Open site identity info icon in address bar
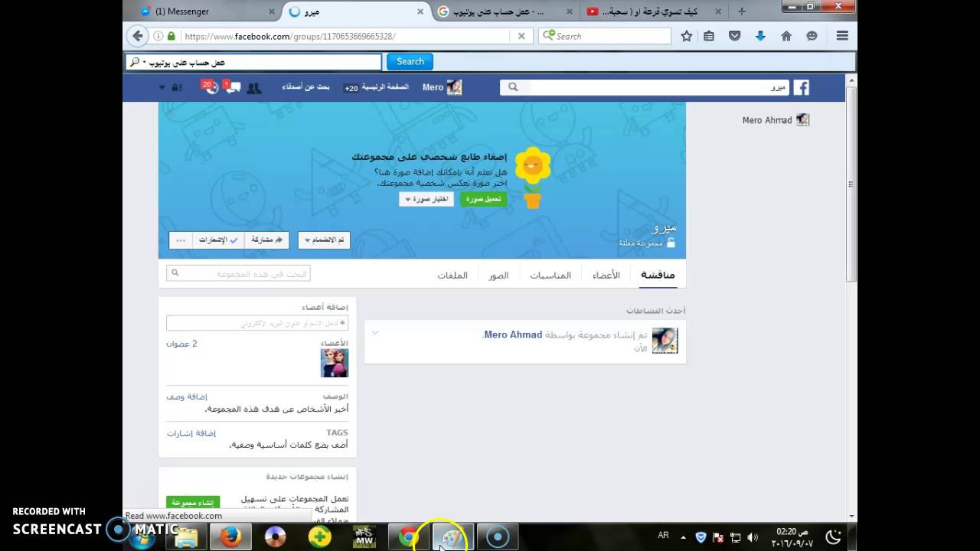The image size is (980, 551). tap(158, 36)
